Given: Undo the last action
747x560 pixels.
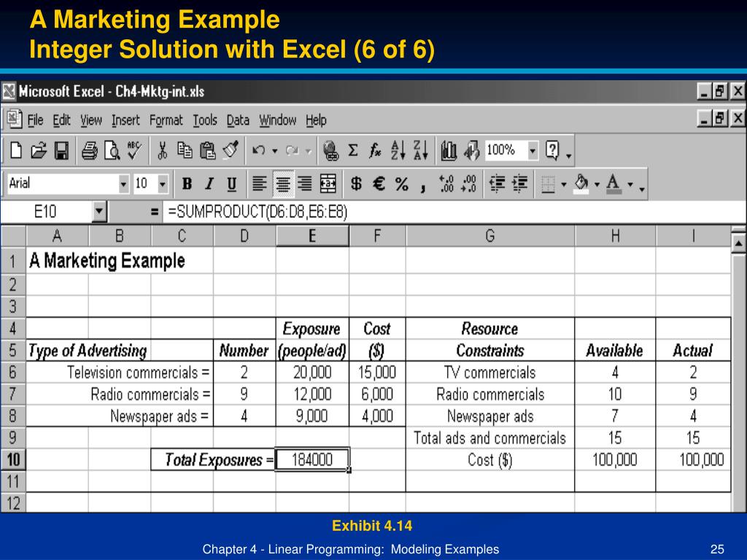Looking at the screenshot, I should click(x=259, y=151).
